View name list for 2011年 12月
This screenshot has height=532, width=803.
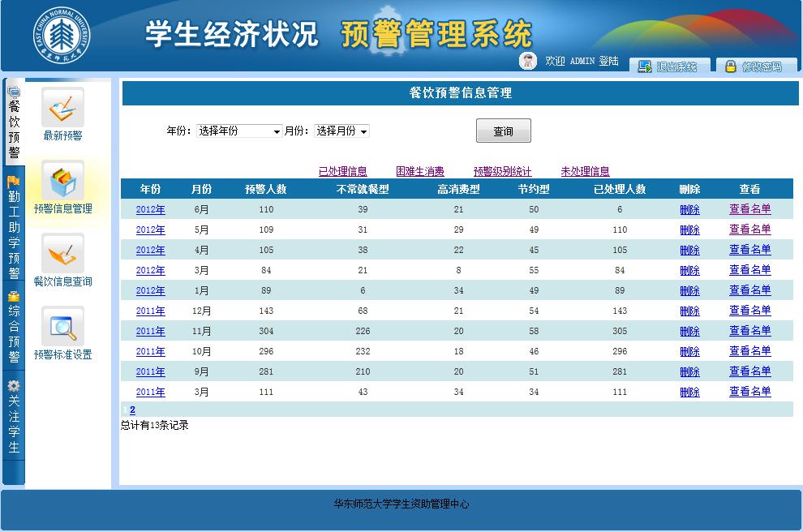[x=749, y=311]
